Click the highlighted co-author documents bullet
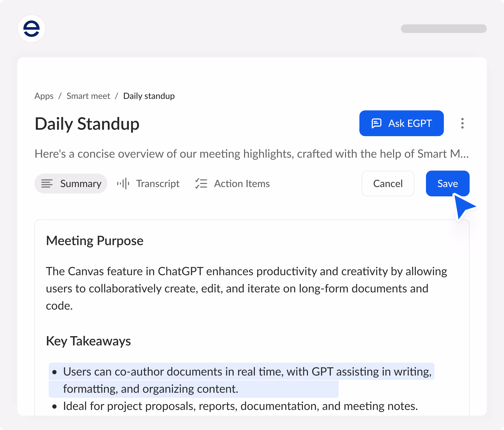This screenshot has width=504, height=430. click(x=247, y=372)
